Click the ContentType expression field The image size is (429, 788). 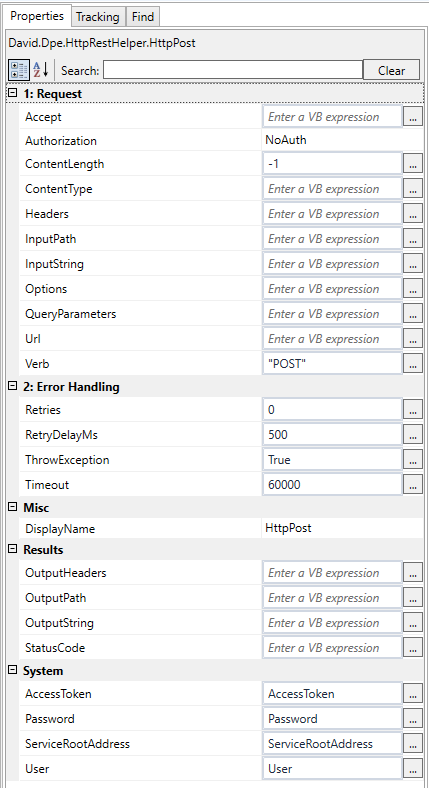click(x=332, y=189)
